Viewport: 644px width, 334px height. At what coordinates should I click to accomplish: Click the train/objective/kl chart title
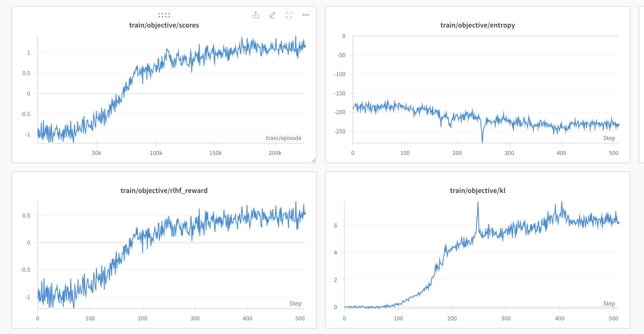coord(478,191)
